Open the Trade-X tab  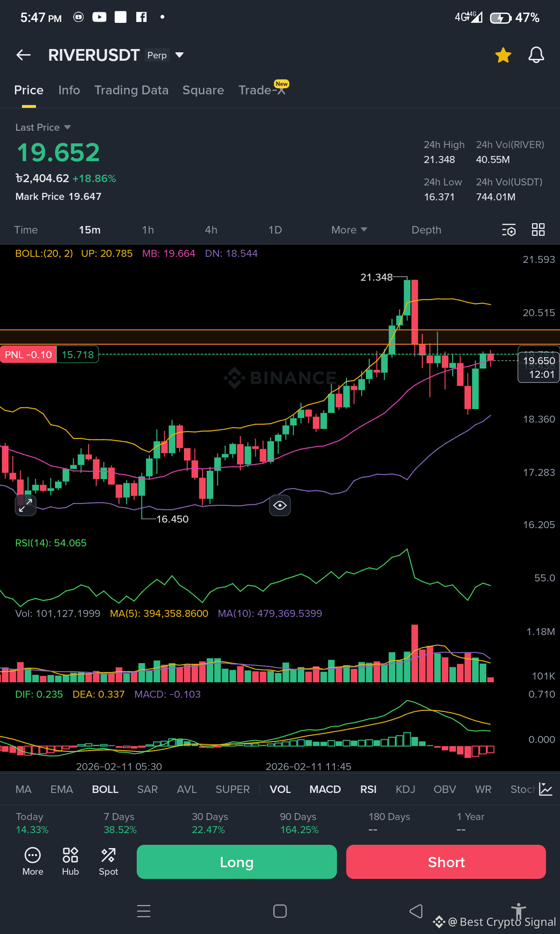262,90
